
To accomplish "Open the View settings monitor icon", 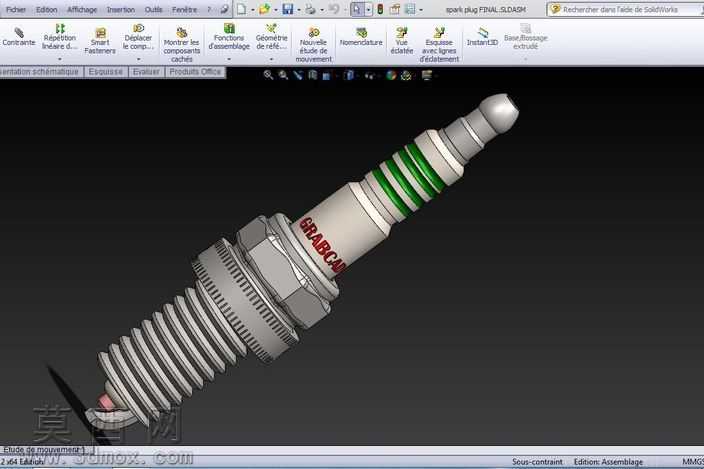I will click(427, 75).
